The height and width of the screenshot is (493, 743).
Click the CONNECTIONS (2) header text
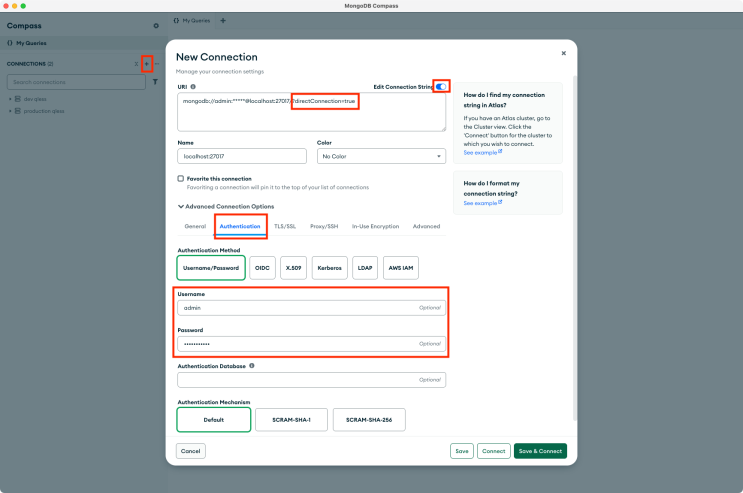tap(30, 64)
